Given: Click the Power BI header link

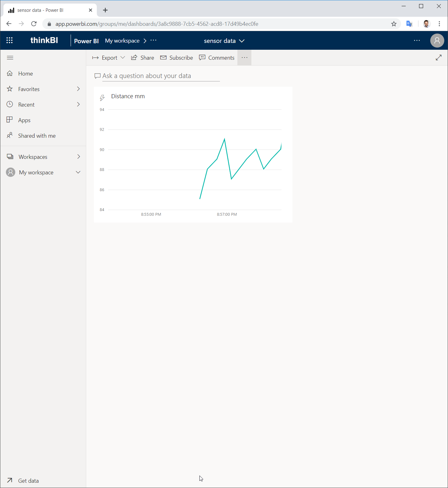Looking at the screenshot, I should point(86,41).
